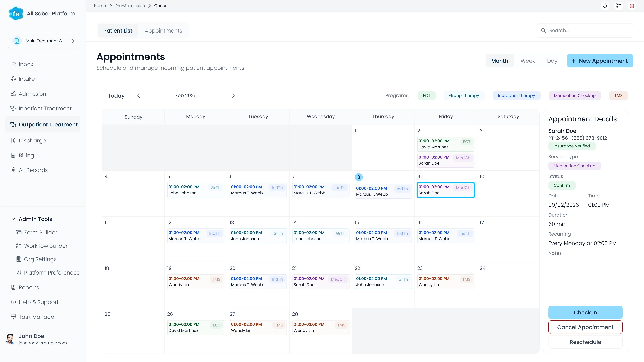The width and height of the screenshot is (644, 362).
Task: Click the Search input field
Action: [585, 31]
